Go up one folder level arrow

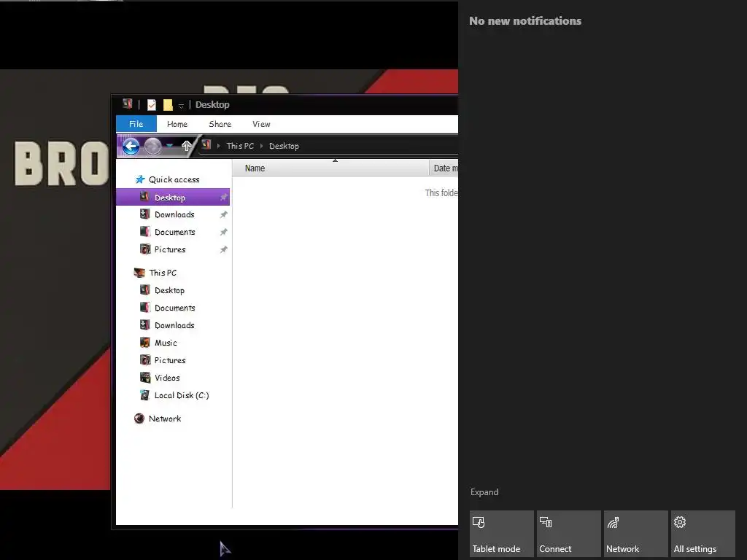(x=186, y=146)
